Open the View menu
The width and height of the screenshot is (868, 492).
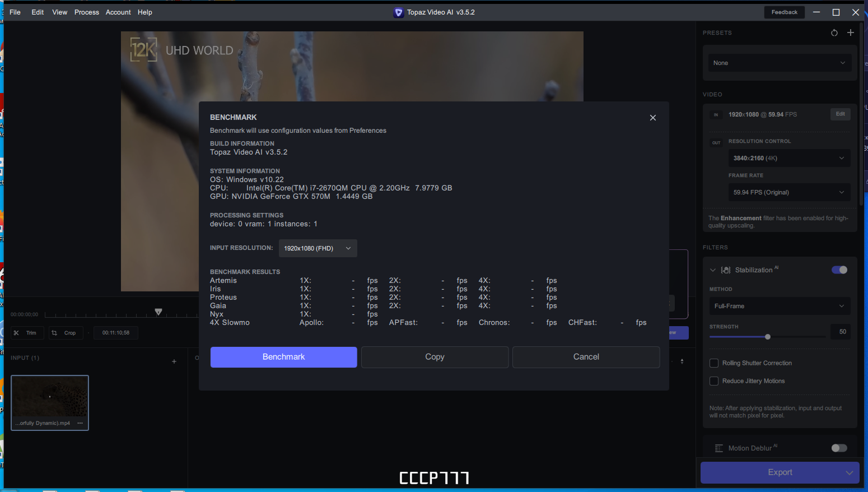point(60,12)
